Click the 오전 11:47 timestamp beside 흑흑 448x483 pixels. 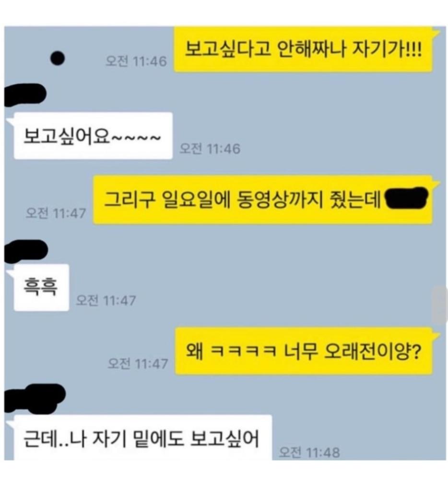(106, 300)
